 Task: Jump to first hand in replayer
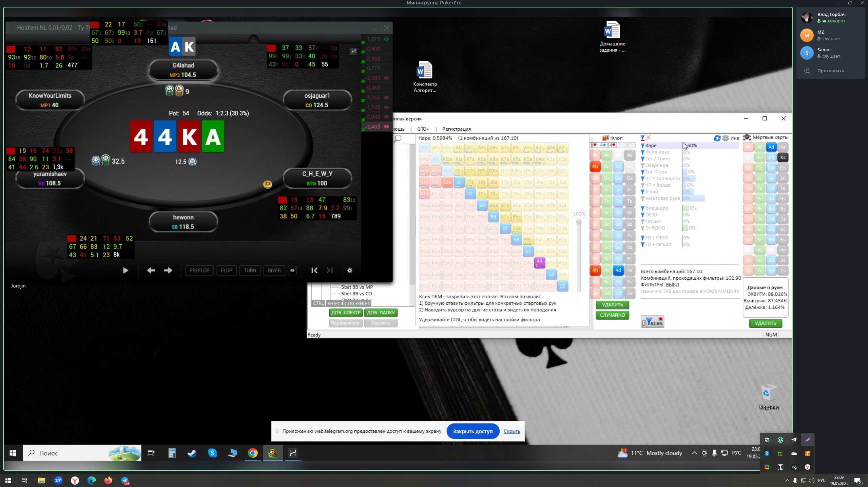point(314,270)
